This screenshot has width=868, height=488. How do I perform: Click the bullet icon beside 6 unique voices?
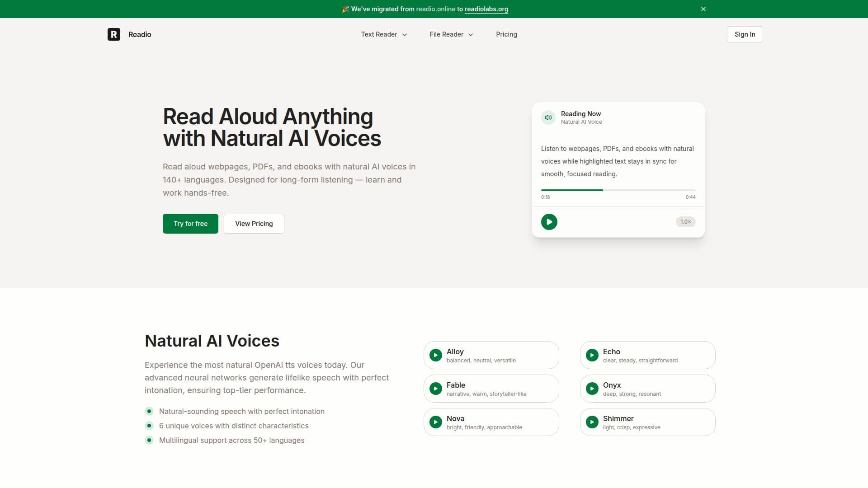coord(149,426)
